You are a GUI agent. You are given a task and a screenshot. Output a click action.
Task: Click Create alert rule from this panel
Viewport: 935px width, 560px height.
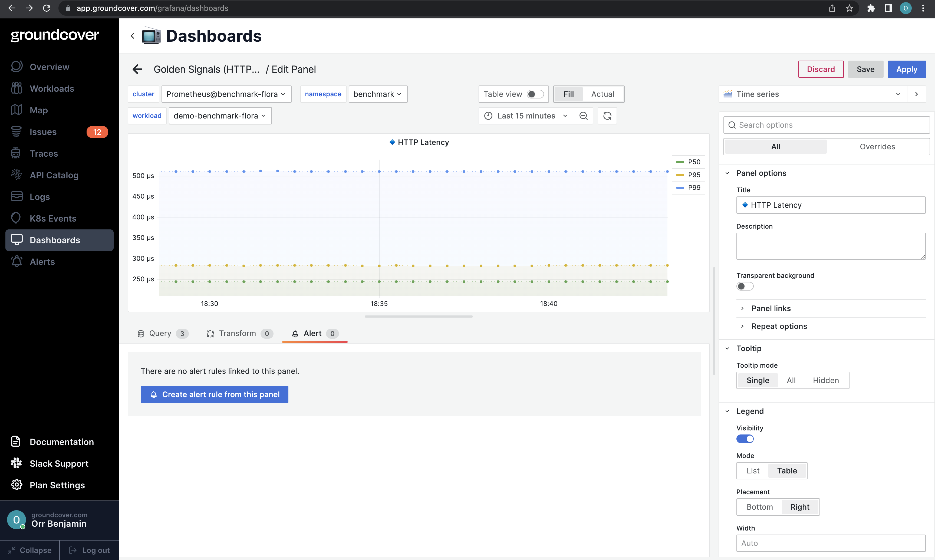[x=214, y=394]
